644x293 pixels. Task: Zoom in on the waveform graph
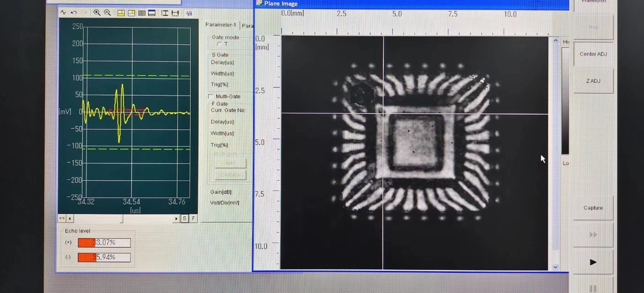(97, 13)
